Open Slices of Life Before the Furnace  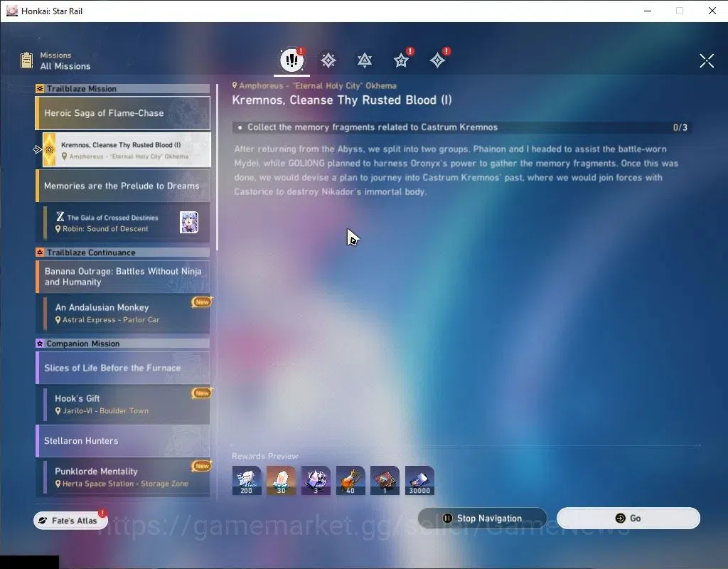coord(122,368)
